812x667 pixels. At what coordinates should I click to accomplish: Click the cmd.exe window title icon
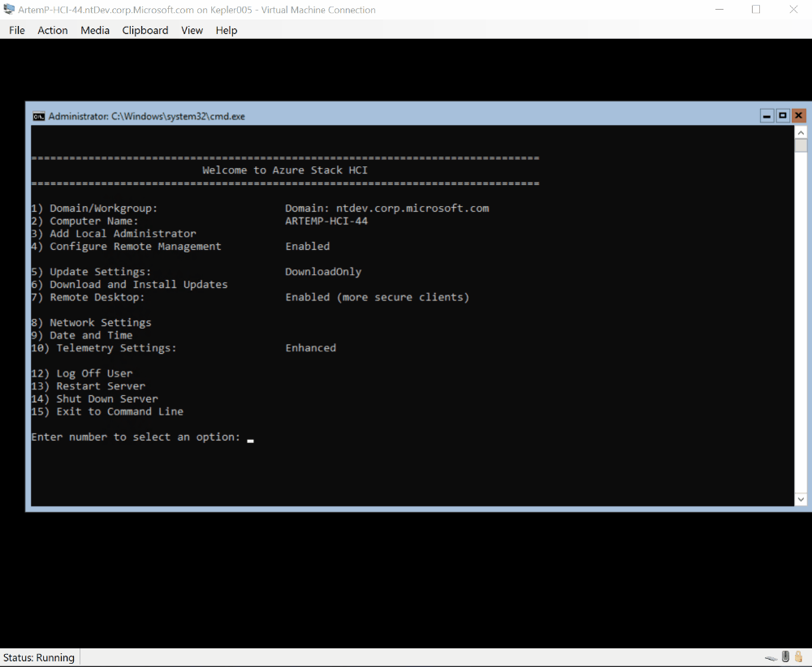[x=39, y=116]
